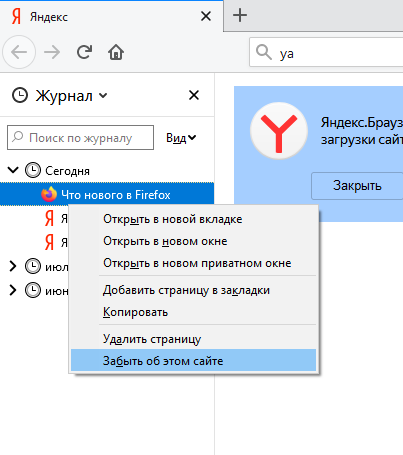Open a new tab with the plus button

pyautogui.click(x=240, y=15)
